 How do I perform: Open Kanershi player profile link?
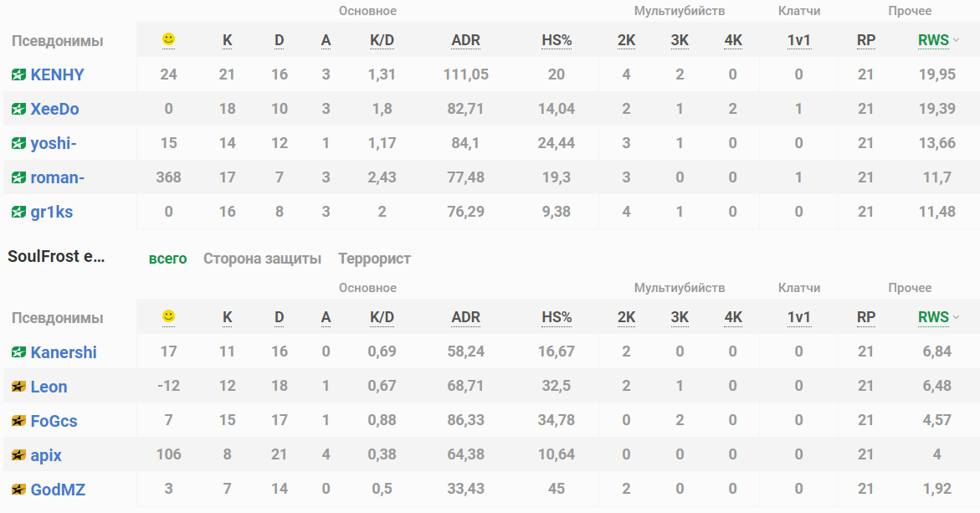64,352
